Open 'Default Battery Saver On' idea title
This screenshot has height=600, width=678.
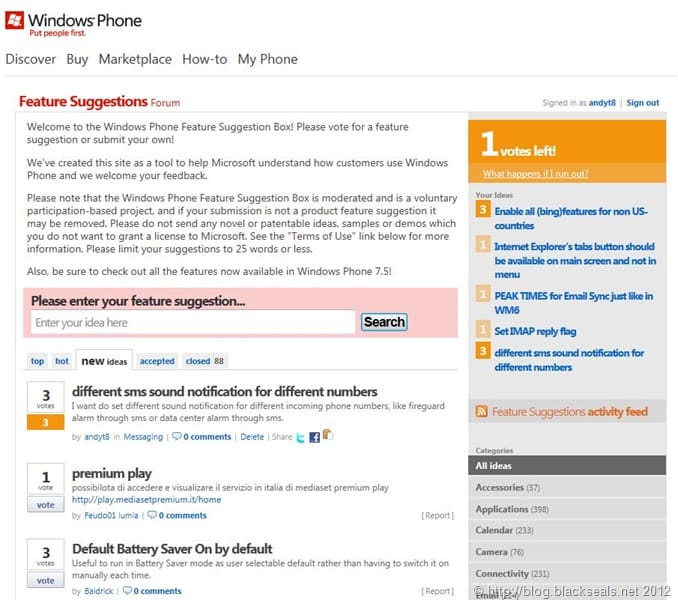click(172, 549)
